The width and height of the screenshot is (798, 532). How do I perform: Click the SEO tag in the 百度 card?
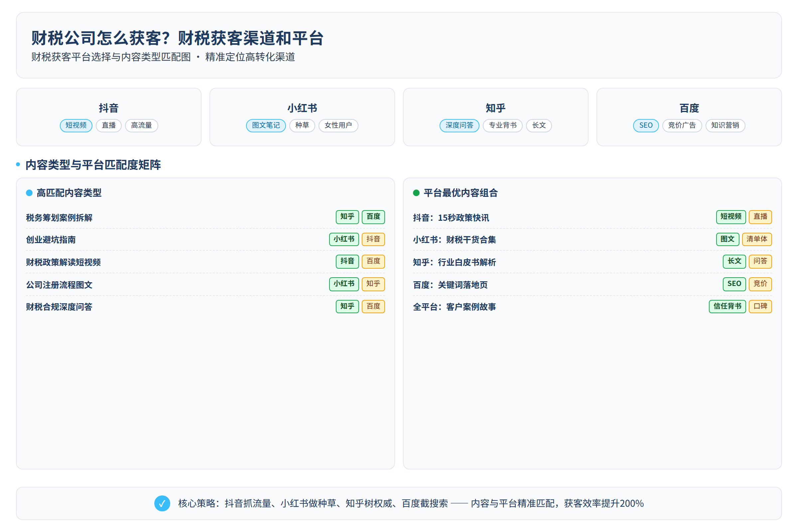click(x=646, y=126)
